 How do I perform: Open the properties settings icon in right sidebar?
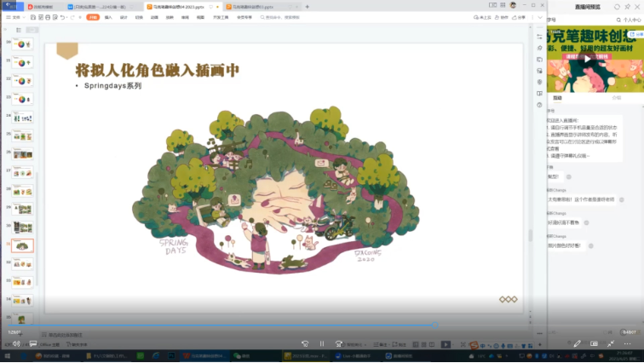tap(540, 37)
